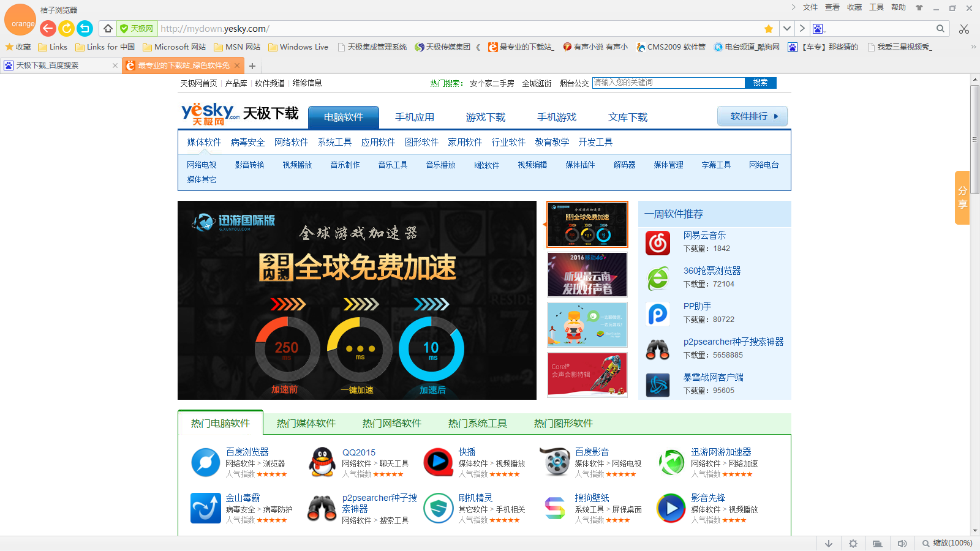Click the 360抢票浏览器 green icon
The width and height of the screenshot is (980, 551).
(x=658, y=279)
